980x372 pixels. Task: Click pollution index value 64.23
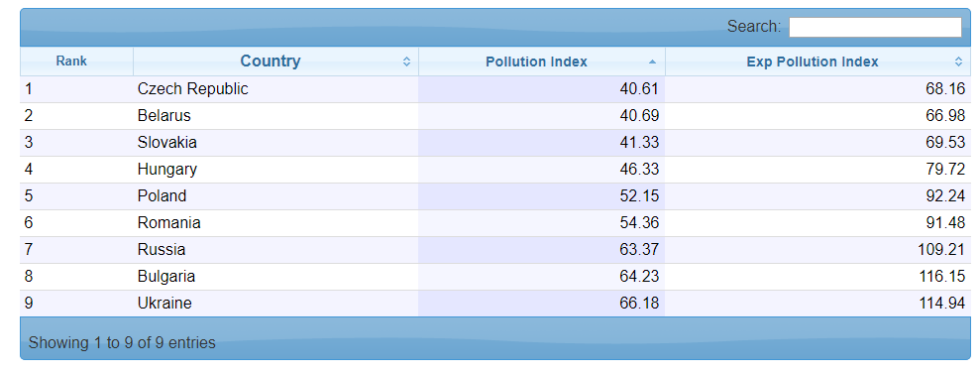[639, 277]
